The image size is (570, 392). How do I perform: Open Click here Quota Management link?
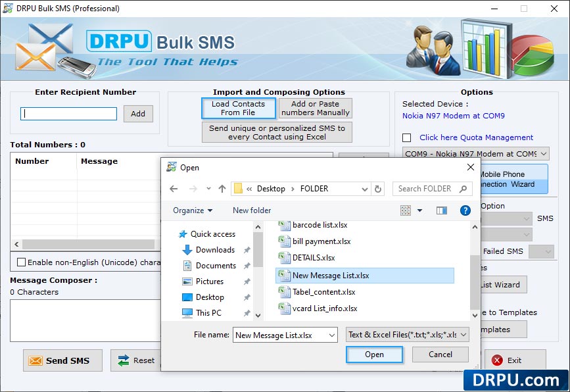click(x=476, y=137)
